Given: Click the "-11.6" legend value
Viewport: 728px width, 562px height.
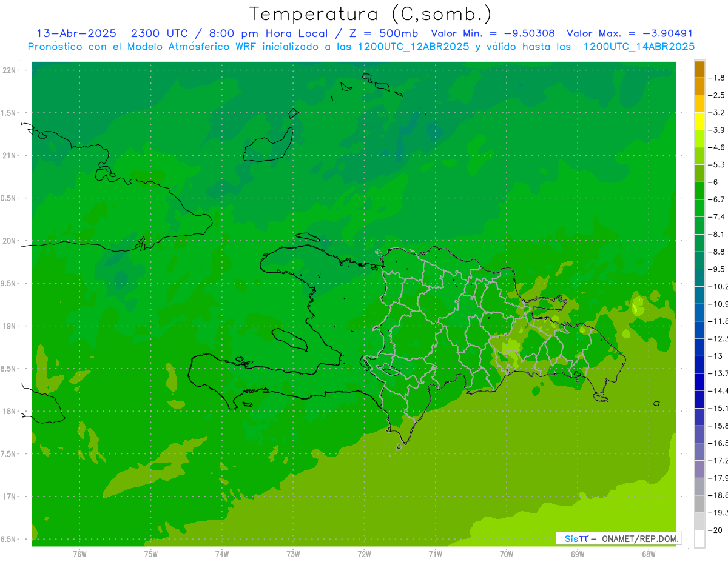Looking at the screenshot, I should click(x=718, y=321).
